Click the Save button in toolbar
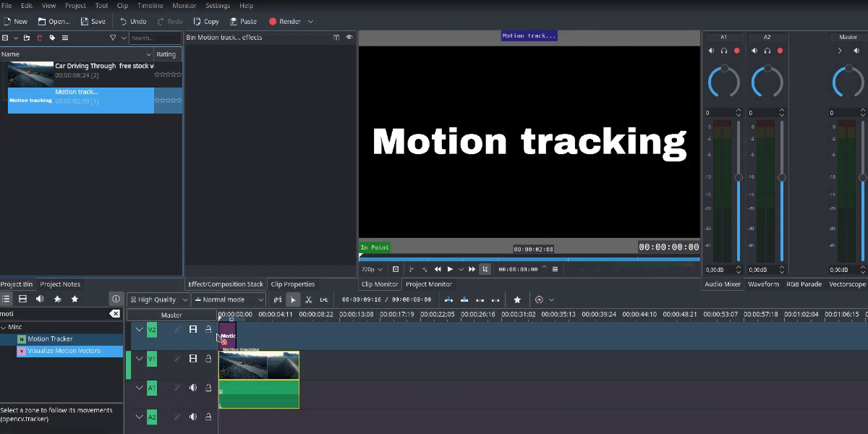Viewport: 868px width, 434px height. coord(93,22)
